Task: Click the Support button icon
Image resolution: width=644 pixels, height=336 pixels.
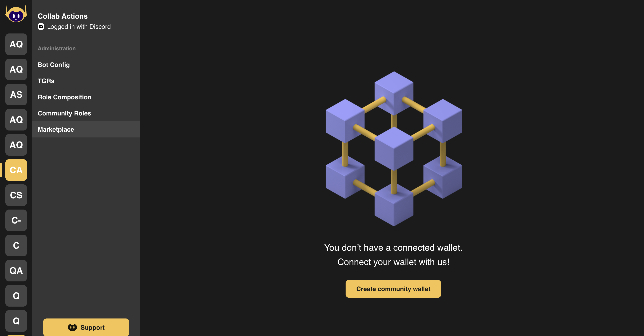Action: 72,327
